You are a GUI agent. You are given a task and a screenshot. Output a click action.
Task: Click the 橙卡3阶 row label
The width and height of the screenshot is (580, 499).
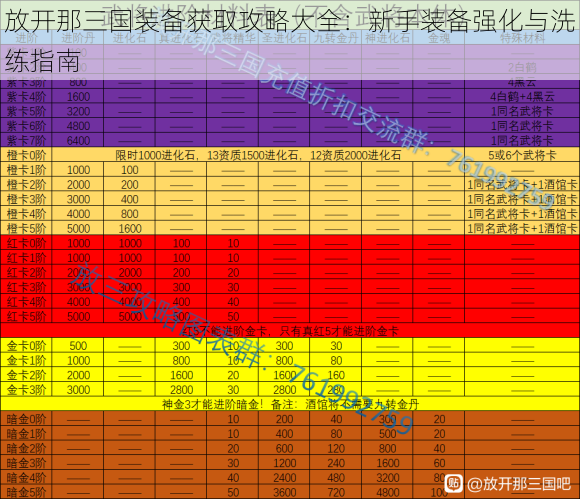tap(26, 199)
